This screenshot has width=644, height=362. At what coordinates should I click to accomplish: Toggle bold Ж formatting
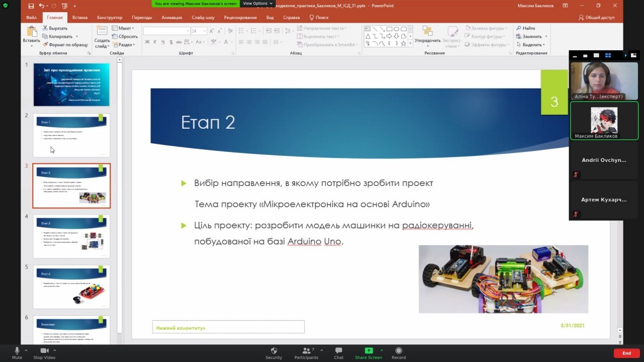147,42
